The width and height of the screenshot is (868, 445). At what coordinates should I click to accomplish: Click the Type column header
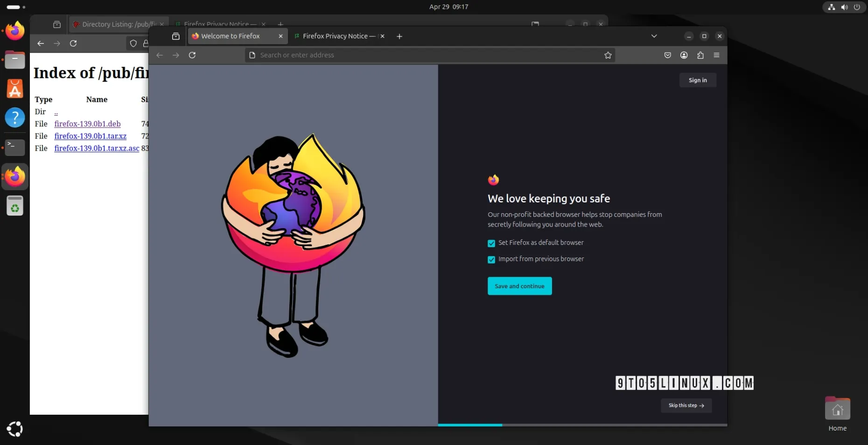[43, 99]
